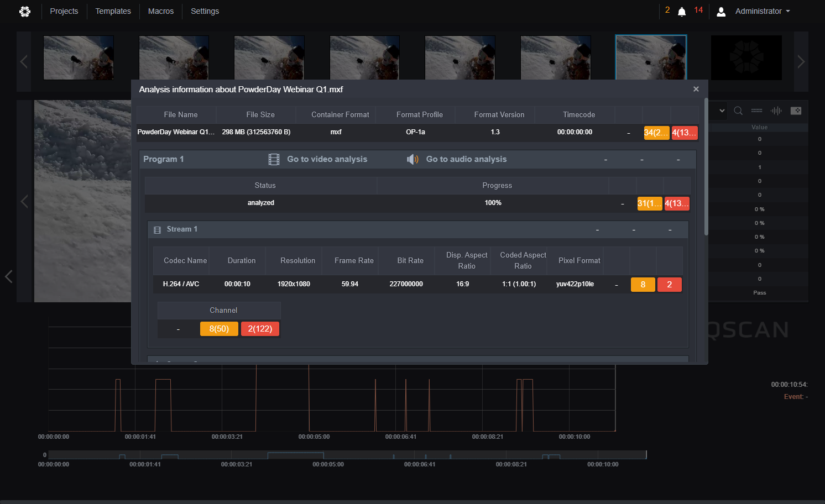Screen dimensions: 825x504
Task: Click the orange 2 warning counter in header
Action: coord(667,10)
